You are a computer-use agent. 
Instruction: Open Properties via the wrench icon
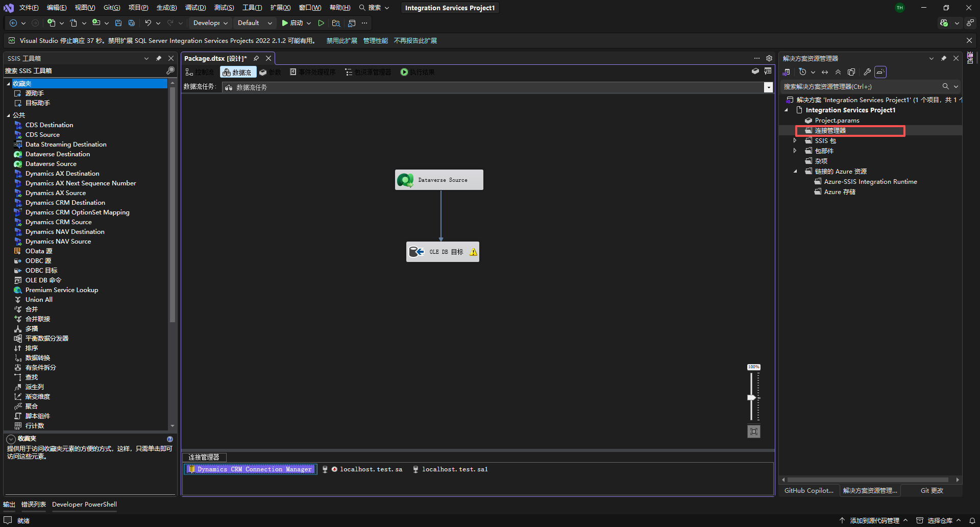pos(867,72)
